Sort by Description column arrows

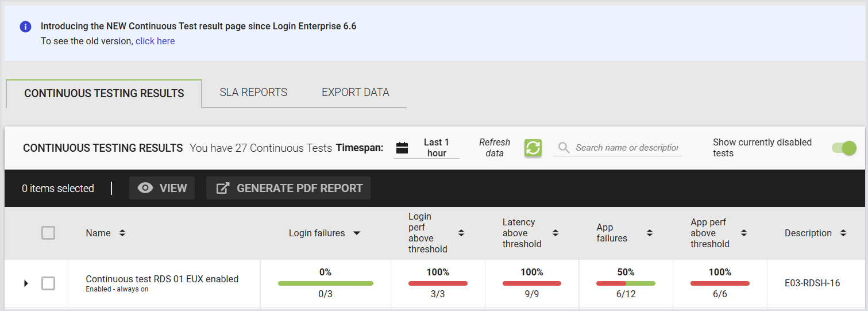(x=843, y=233)
